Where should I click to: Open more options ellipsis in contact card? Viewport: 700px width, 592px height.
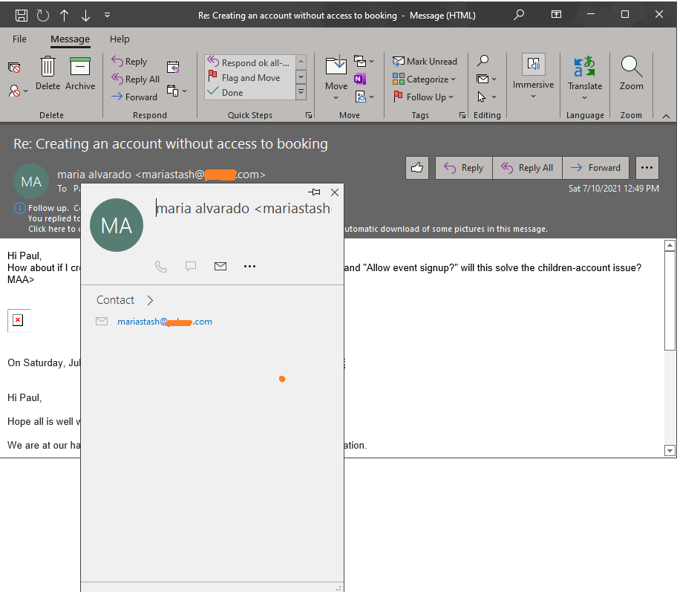click(x=249, y=266)
